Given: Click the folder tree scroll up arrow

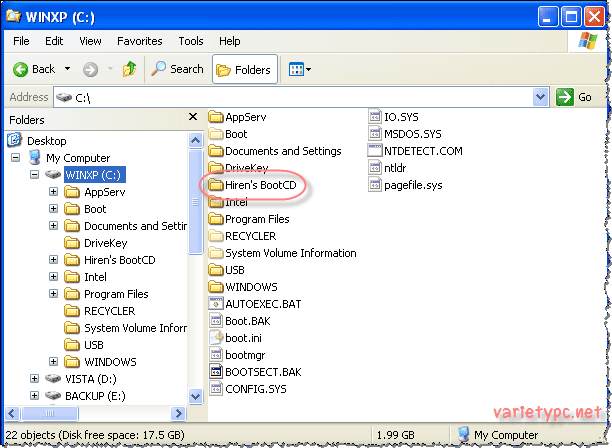Looking at the screenshot, I should [x=196, y=140].
